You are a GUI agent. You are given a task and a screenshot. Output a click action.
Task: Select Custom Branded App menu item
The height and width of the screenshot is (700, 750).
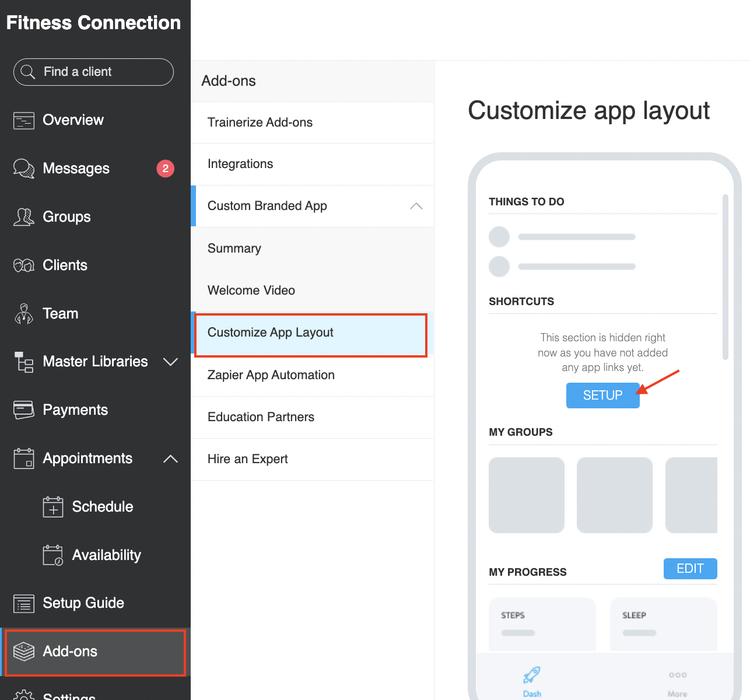pyautogui.click(x=313, y=206)
